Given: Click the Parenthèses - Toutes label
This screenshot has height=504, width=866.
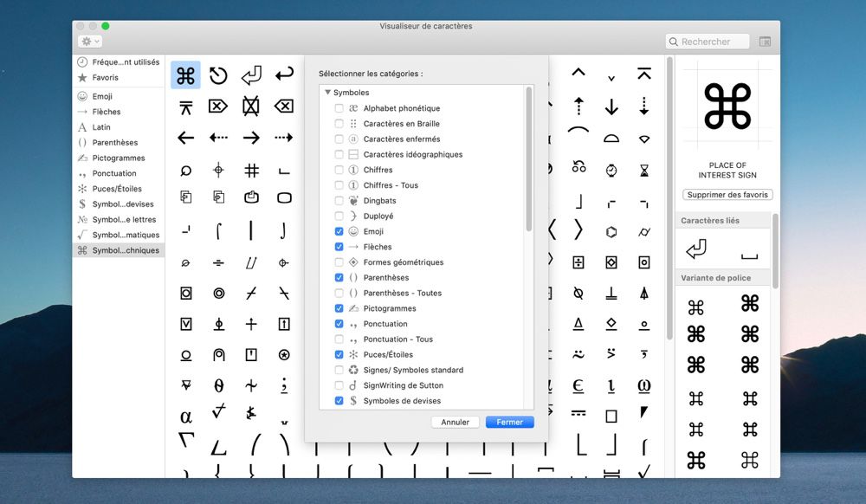Looking at the screenshot, I should 402,293.
